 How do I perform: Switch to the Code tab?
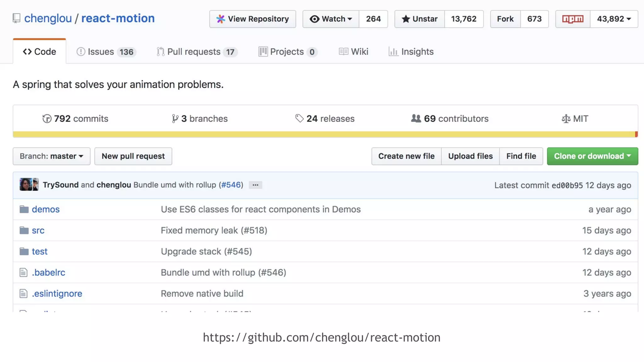(39, 52)
